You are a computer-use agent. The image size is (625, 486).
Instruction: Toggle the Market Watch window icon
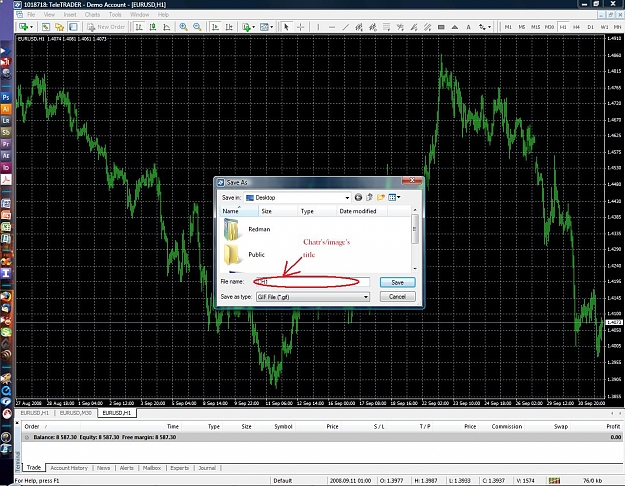pyautogui.click(x=46, y=27)
